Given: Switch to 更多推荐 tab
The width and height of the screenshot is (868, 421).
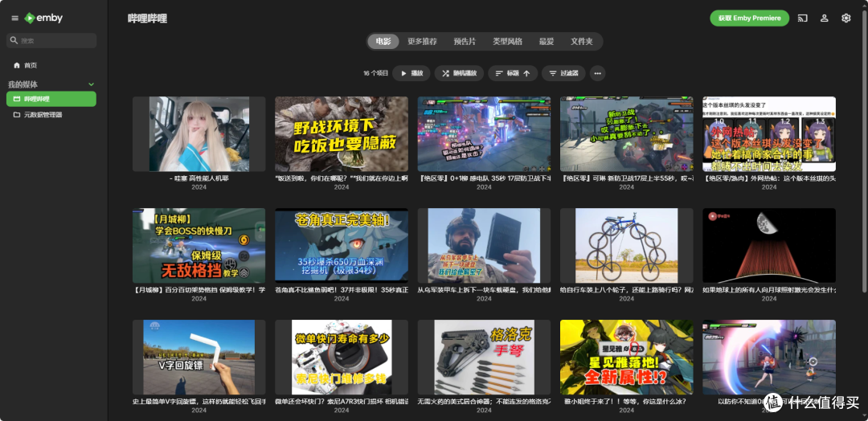Looking at the screenshot, I should (x=423, y=42).
